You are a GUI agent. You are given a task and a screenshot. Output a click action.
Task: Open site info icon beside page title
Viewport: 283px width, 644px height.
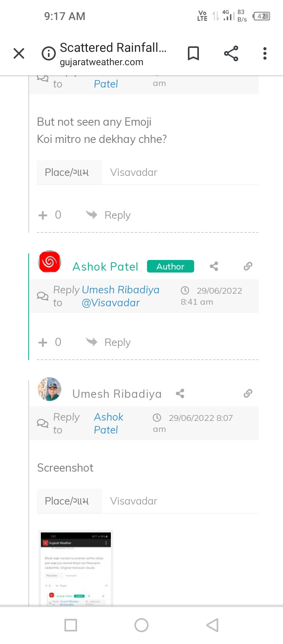(x=49, y=53)
